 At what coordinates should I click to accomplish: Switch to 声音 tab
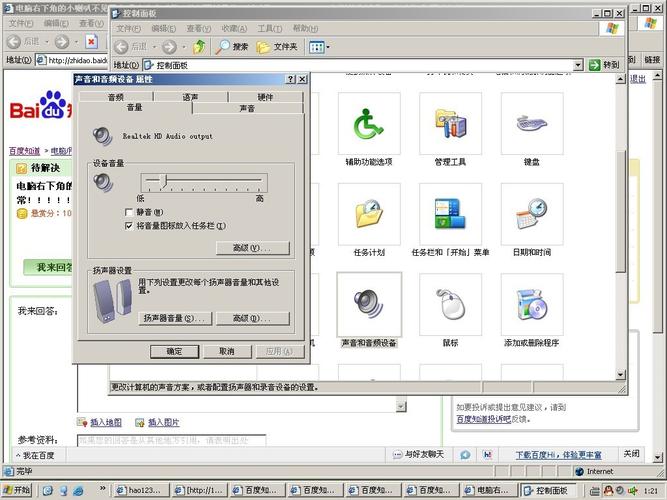point(247,109)
